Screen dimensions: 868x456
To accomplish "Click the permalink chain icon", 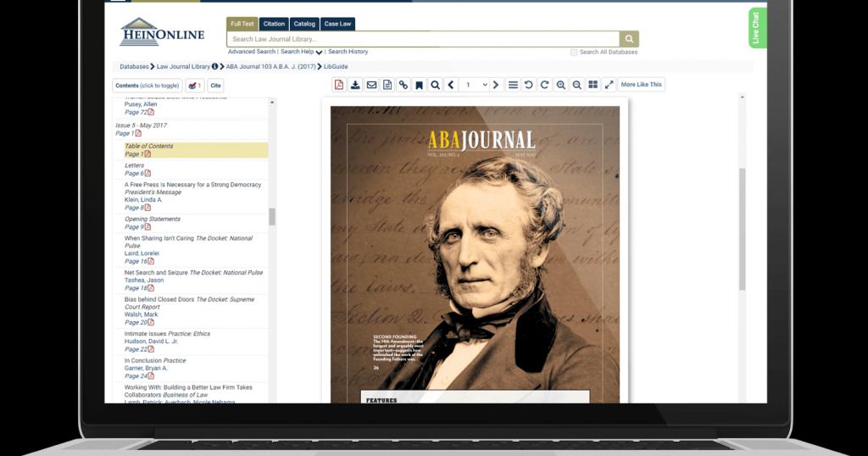I will pyautogui.click(x=403, y=85).
